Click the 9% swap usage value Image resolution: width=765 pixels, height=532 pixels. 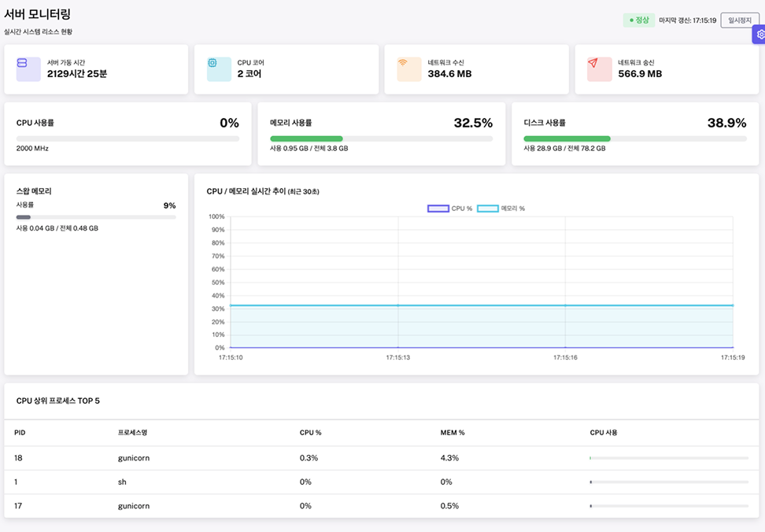pyautogui.click(x=169, y=205)
